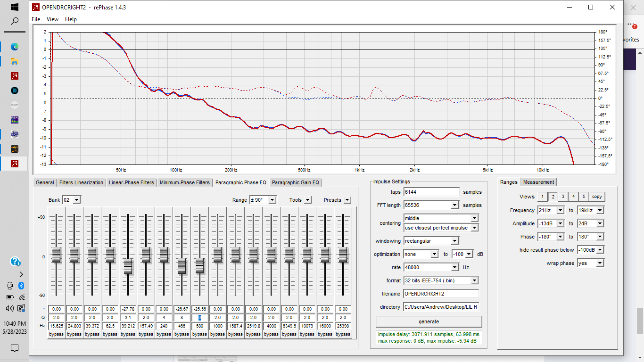Toggle bypass for the 62.5 Hz band
Viewport: 644px width, 362px height.
click(x=110, y=334)
